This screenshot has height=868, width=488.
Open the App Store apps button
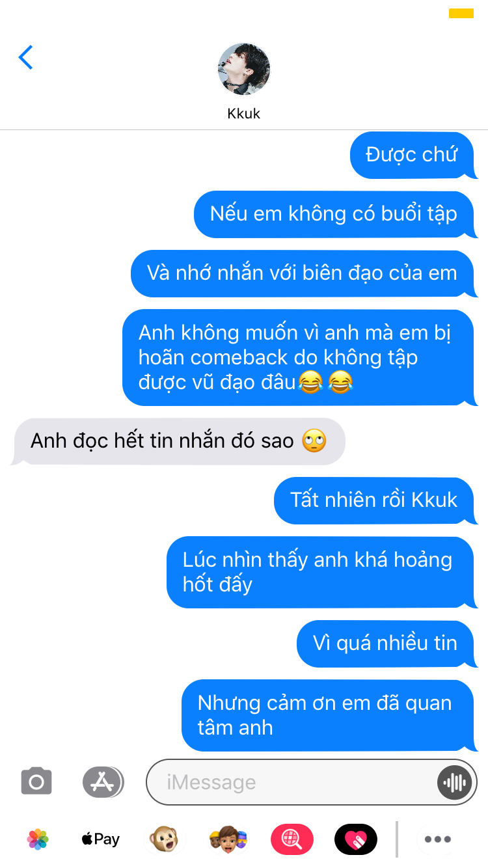pyautogui.click(x=103, y=781)
